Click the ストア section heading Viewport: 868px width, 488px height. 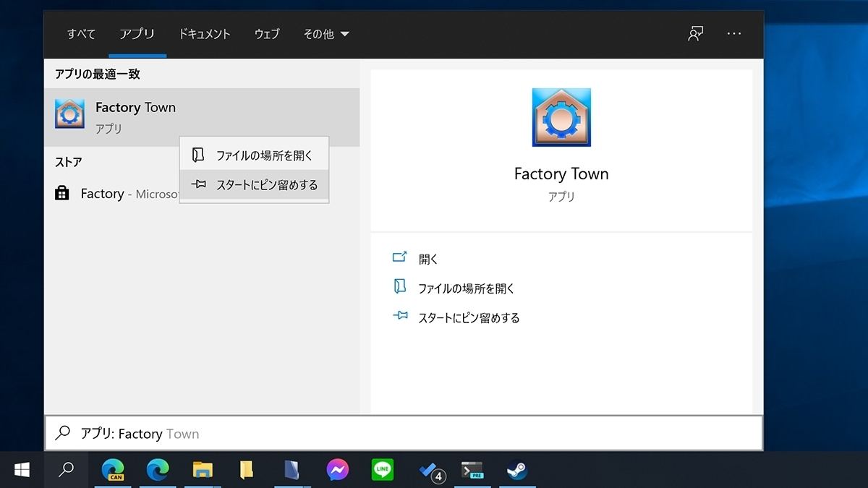point(69,162)
